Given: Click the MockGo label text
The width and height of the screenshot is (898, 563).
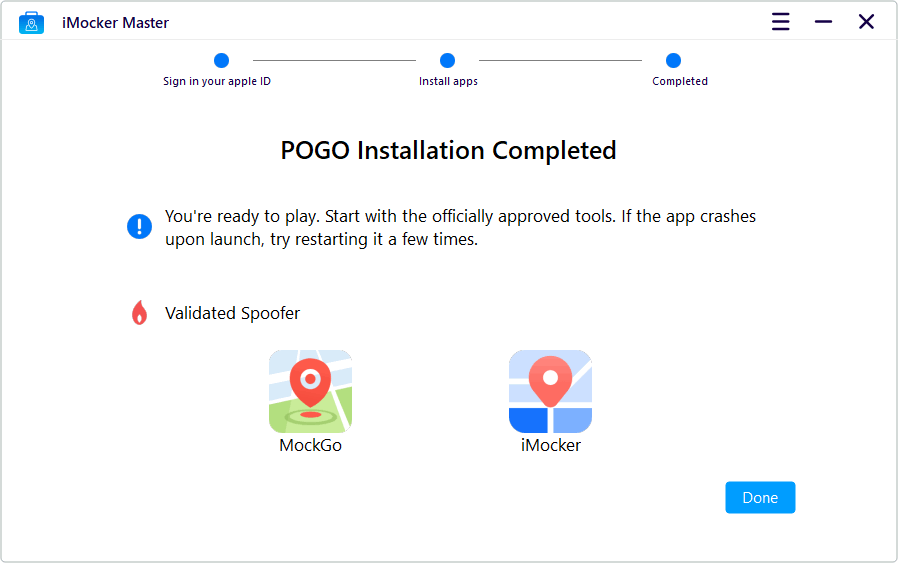Looking at the screenshot, I should pyautogui.click(x=310, y=445).
